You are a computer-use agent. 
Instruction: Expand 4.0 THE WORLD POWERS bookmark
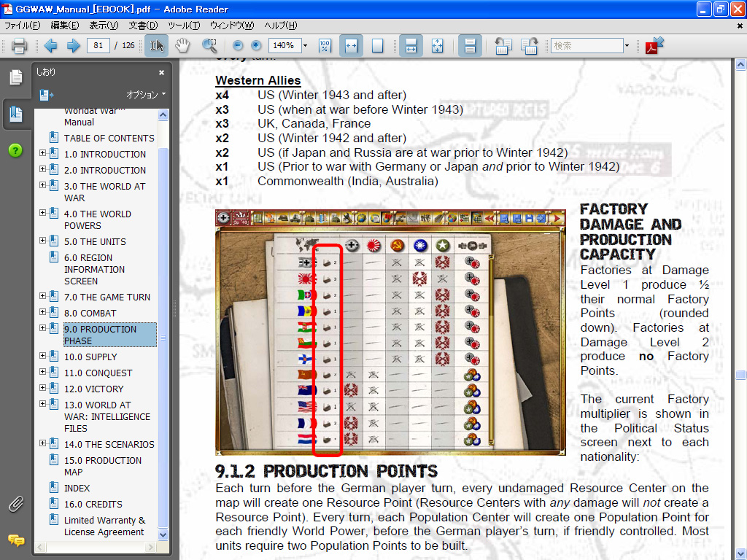(42, 213)
